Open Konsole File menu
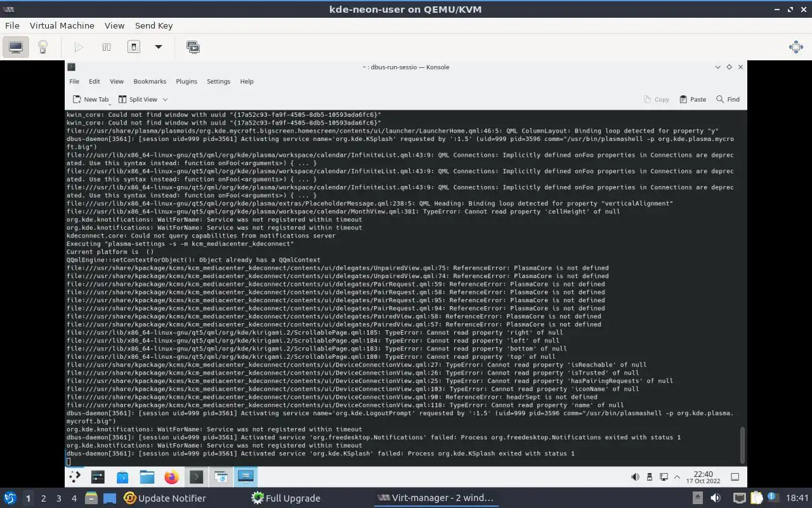This screenshot has height=508, width=812. 74,81
